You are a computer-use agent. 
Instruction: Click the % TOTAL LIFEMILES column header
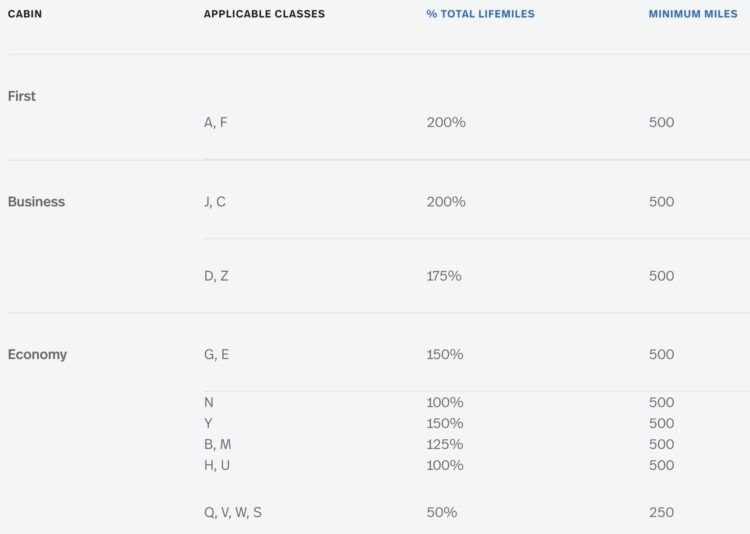(480, 14)
